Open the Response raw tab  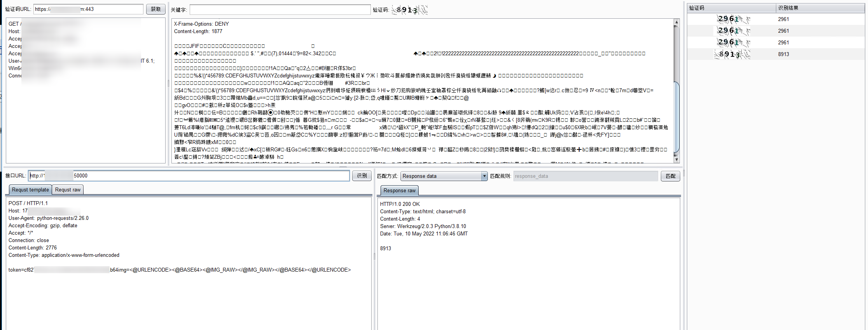pyautogui.click(x=399, y=191)
